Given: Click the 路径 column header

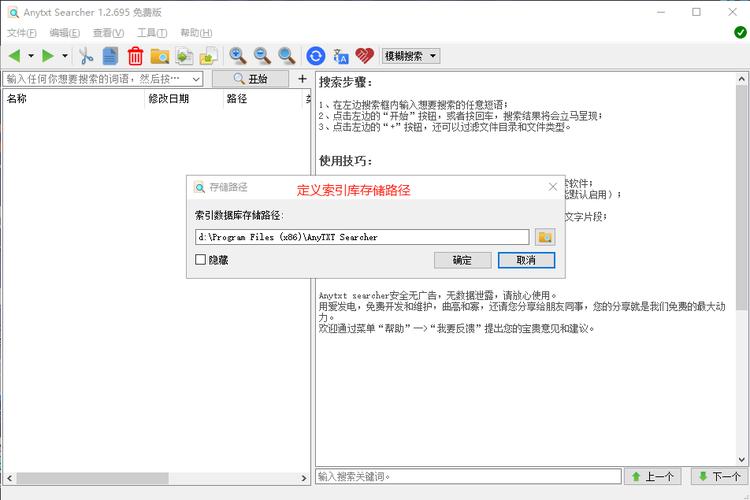Looking at the screenshot, I should coord(263,99).
